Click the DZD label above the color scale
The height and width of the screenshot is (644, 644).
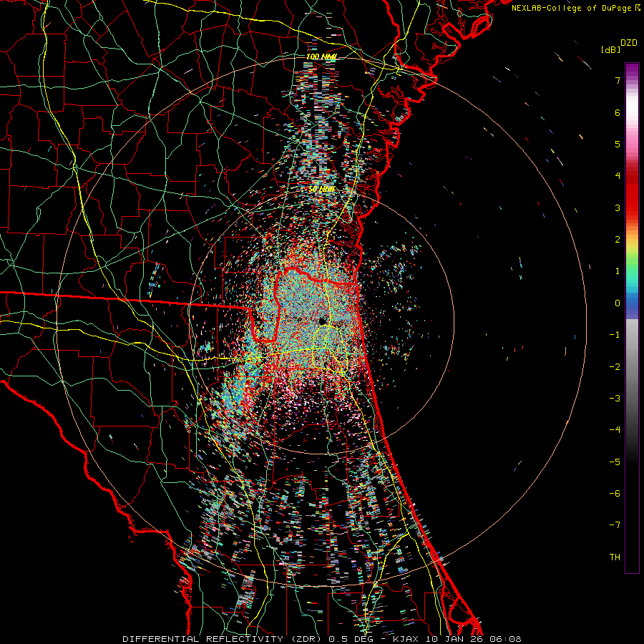tap(629, 43)
